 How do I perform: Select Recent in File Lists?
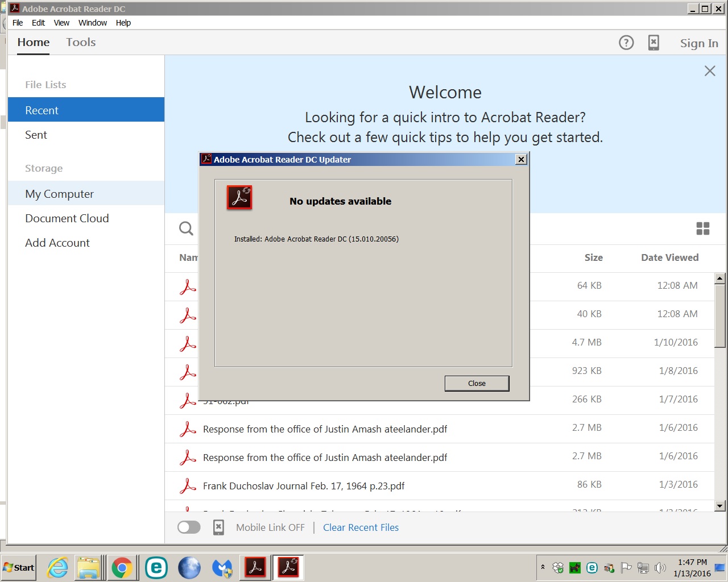(x=86, y=110)
